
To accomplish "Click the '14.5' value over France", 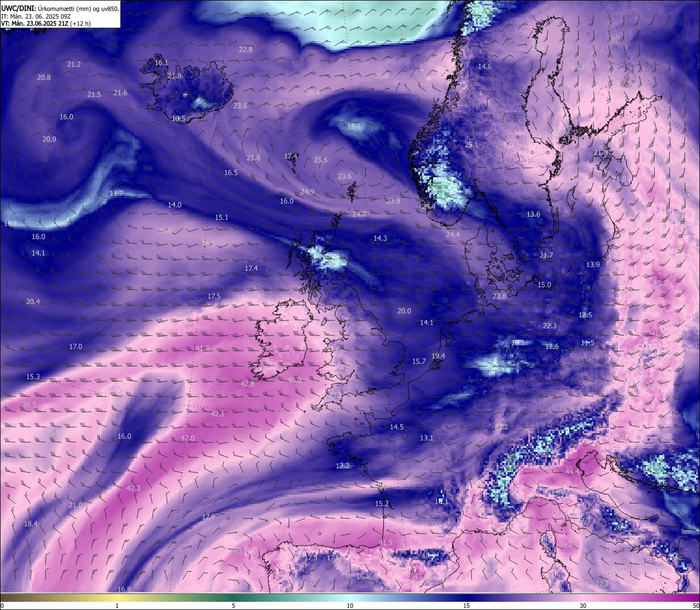I will coord(396,427).
